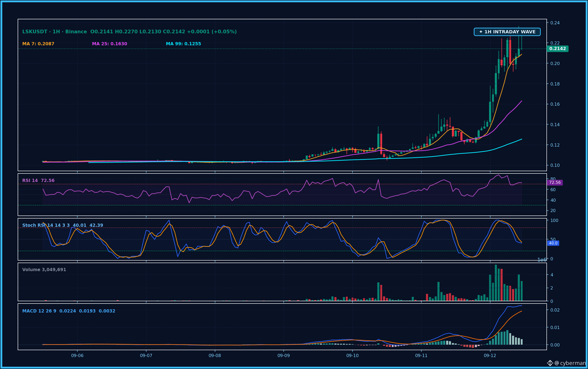Click the 0.24 price axis label
Image resolution: width=588 pixels, height=369 pixels.
click(555, 23)
